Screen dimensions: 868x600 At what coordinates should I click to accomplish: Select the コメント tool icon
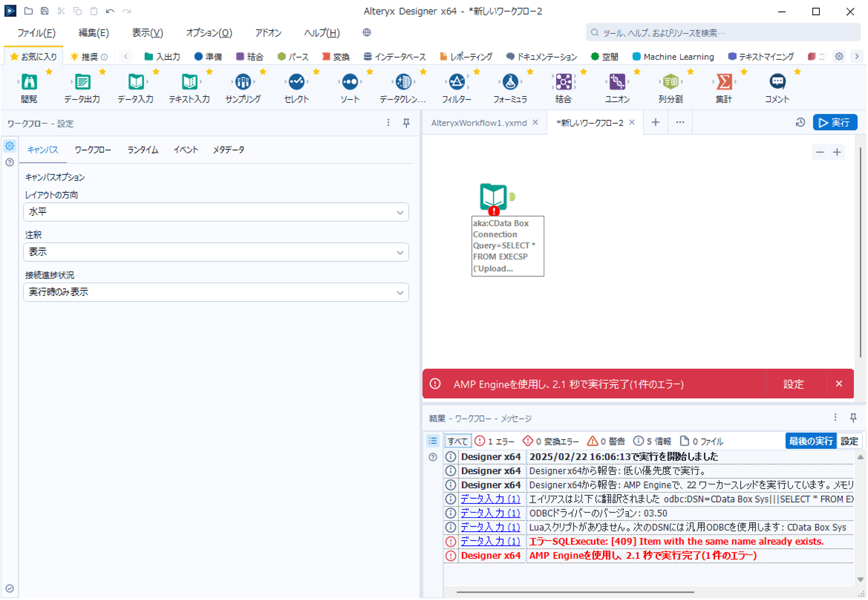[x=777, y=82]
